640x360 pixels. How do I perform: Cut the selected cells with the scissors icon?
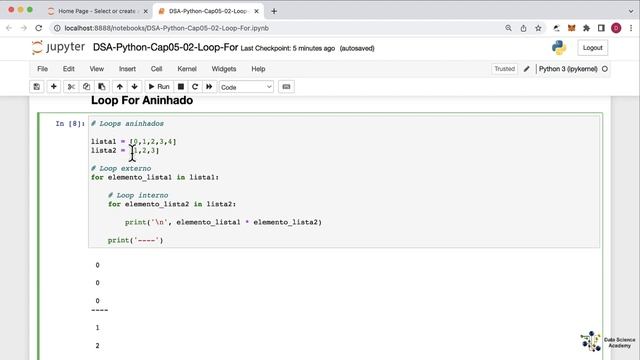(71, 87)
